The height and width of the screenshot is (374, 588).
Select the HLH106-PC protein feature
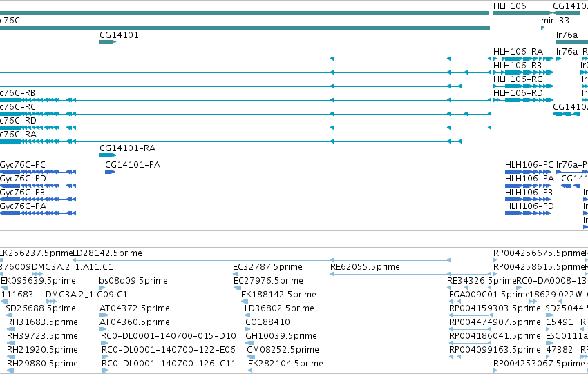[528, 172]
